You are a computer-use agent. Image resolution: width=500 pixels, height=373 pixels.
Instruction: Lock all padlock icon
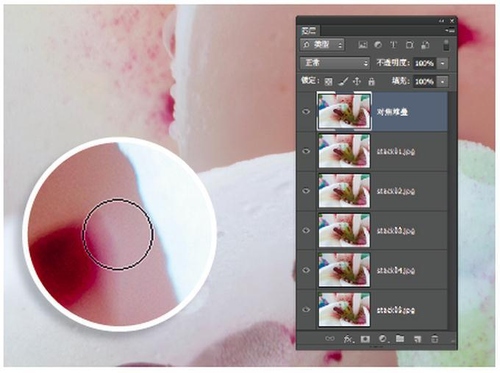[371, 81]
